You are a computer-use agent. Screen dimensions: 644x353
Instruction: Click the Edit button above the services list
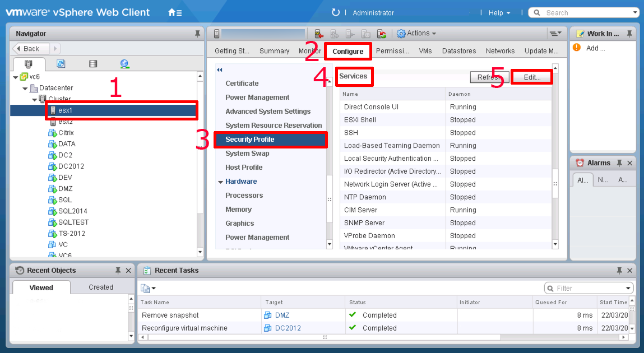531,77
